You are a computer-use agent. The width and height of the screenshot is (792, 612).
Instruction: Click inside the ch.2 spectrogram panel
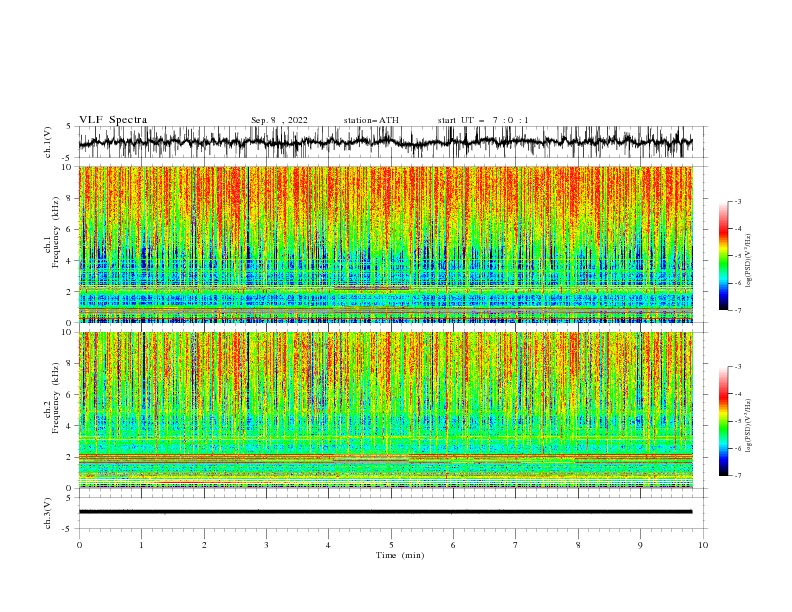385,410
